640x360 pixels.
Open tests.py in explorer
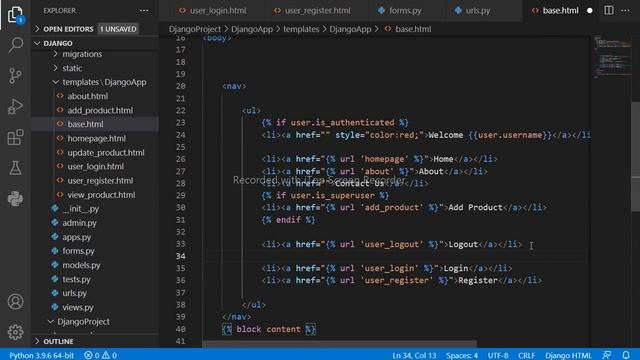(76, 280)
